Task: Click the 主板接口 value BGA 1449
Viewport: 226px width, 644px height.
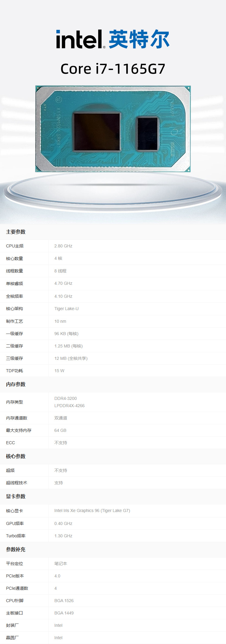Action: (64, 613)
